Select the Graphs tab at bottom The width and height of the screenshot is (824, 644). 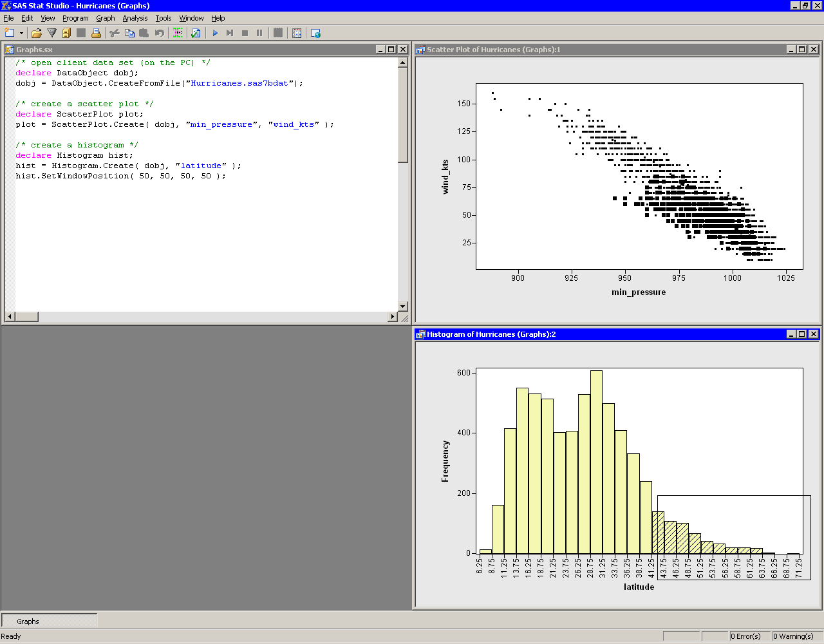tap(50, 621)
